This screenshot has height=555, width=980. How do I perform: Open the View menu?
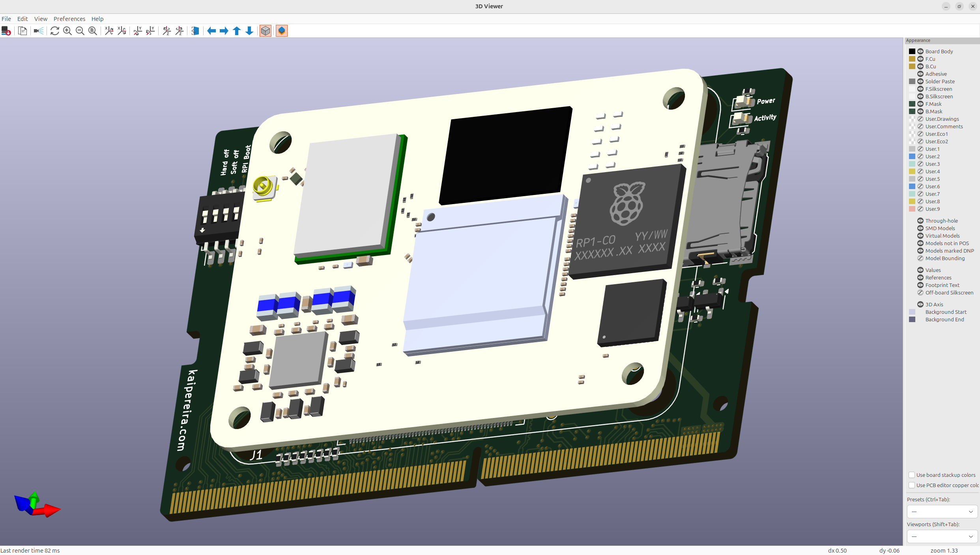pyautogui.click(x=41, y=19)
